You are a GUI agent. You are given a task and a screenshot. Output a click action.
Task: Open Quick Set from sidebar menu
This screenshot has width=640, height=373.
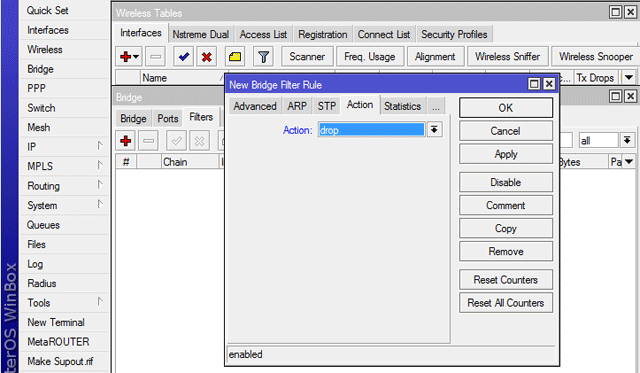pyautogui.click(x=47, y=10)
